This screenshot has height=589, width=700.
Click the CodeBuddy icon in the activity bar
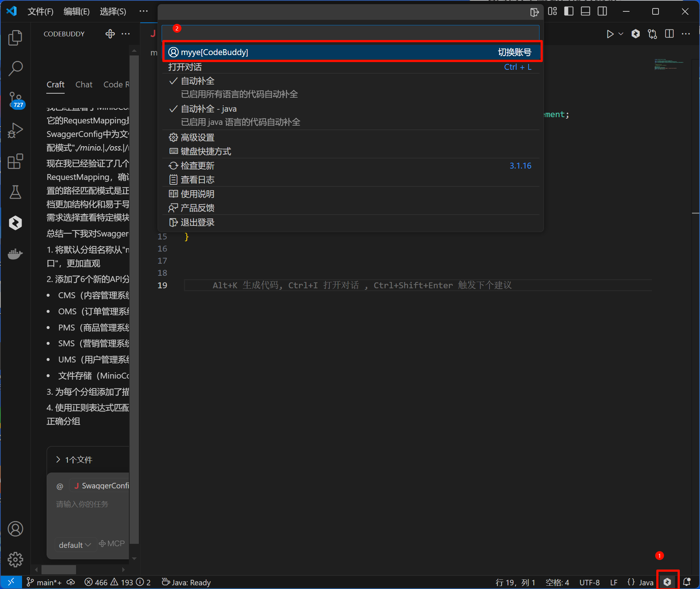pos(16,223)
